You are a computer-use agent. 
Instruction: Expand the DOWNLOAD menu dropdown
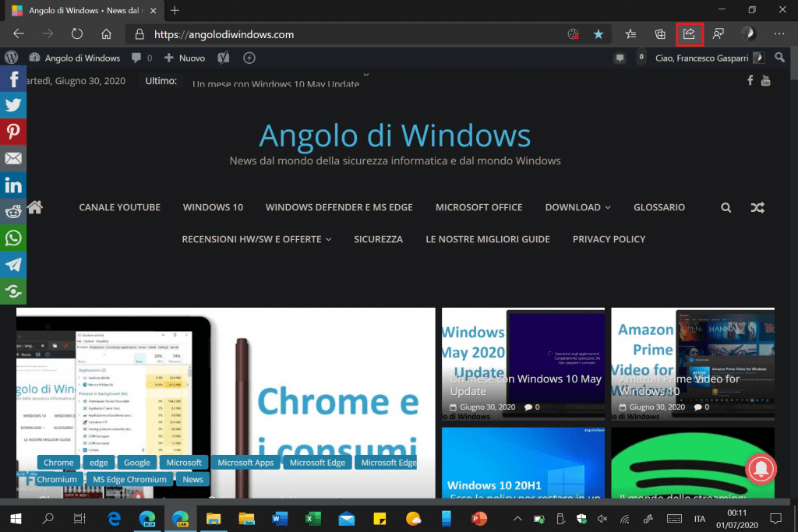point(577,207)
